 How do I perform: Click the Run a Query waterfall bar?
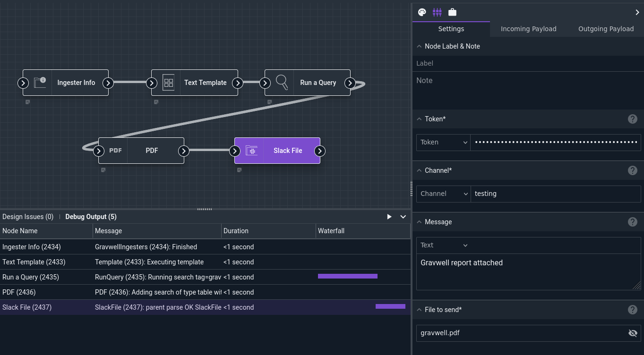(348, 276)
